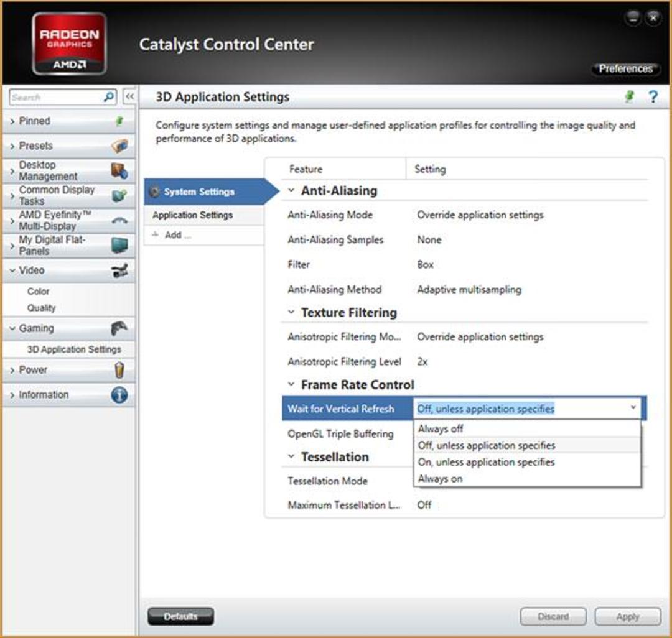Click the Radeon Graphics AMD logo
672x638 pixels.
tap(70, 44)
